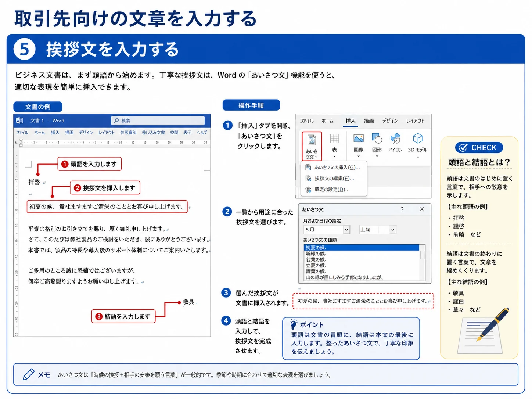
Task: Open the デザイン tab in ribbon screenshot
Action: 390,121
